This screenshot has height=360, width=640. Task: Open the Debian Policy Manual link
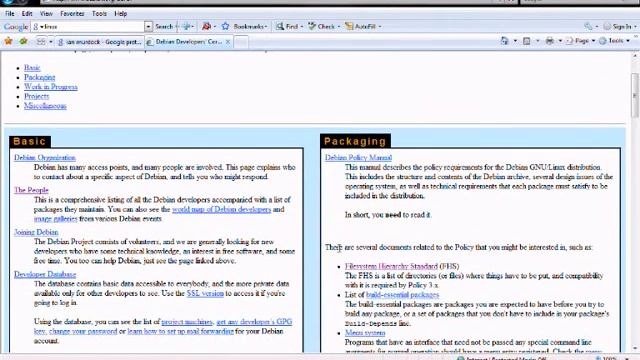[x=358, y=158]
